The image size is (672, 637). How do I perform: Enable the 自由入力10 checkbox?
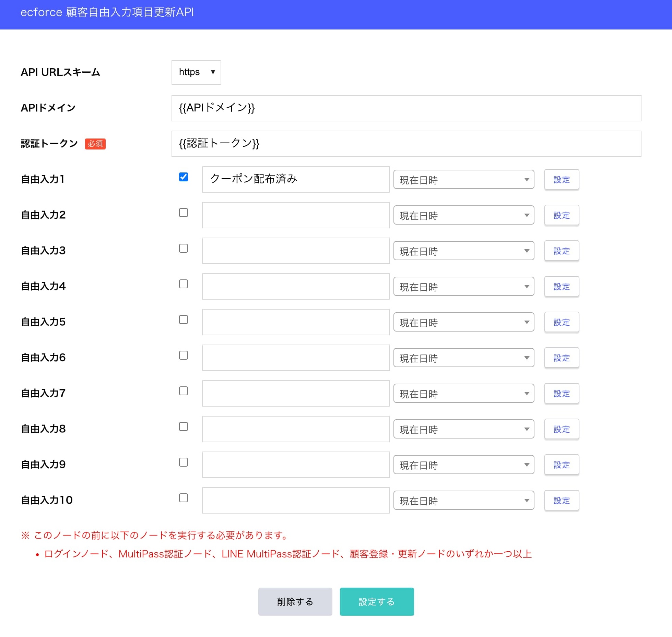(184, 498)
